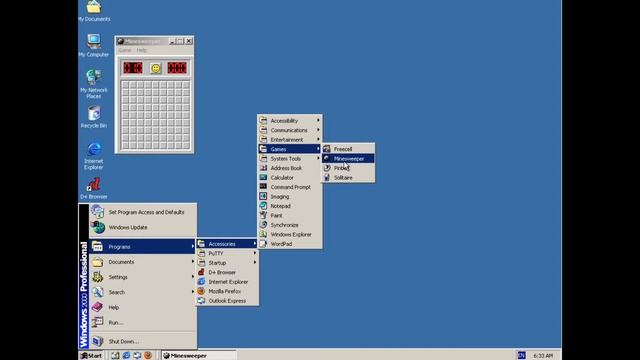Expand the System Tools submenu

coord(290,158)
